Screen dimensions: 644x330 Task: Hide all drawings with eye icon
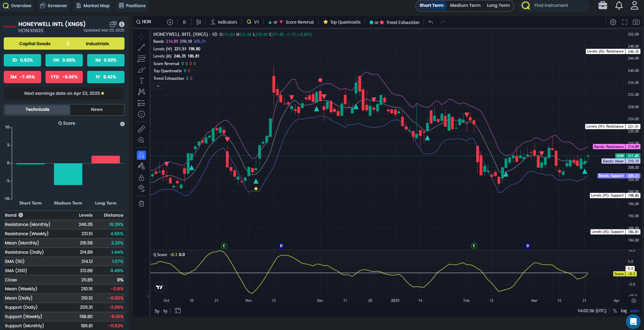141,189
